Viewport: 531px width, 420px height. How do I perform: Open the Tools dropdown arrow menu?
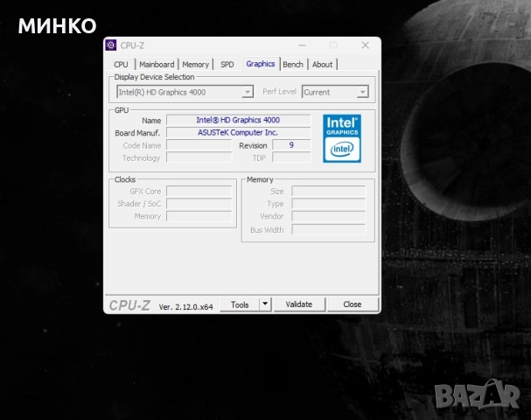coord(265,304)
